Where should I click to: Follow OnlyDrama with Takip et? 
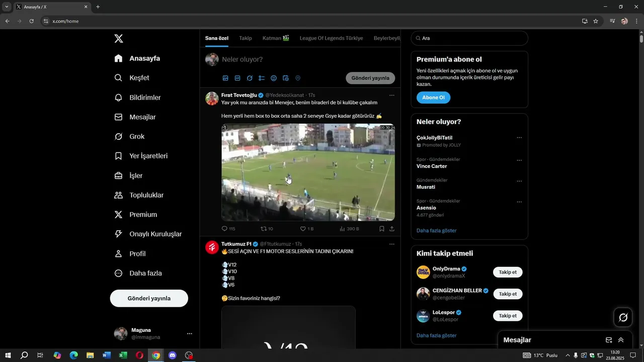[508, 273]
